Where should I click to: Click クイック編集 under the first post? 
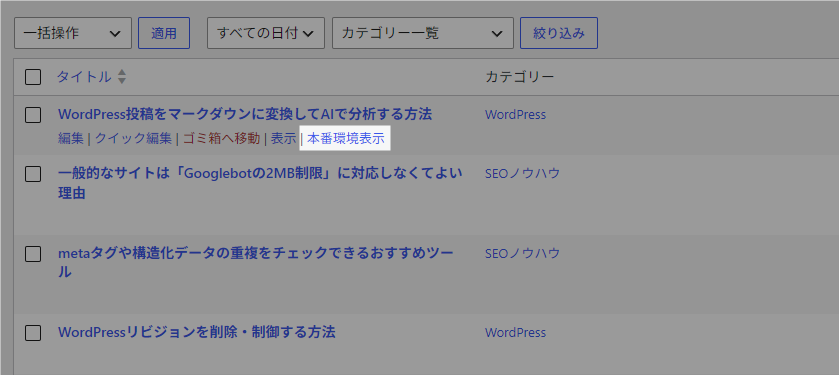point(133,139)
